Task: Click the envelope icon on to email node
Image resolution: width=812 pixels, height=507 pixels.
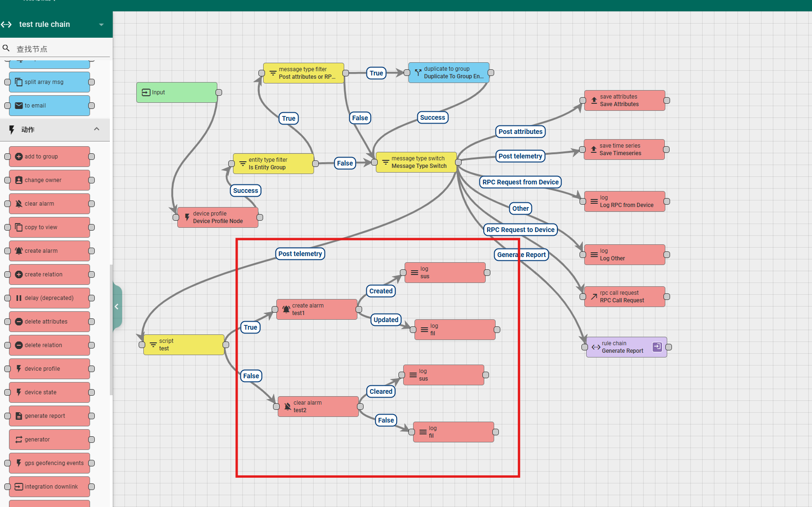Action: tap(19, 106)
